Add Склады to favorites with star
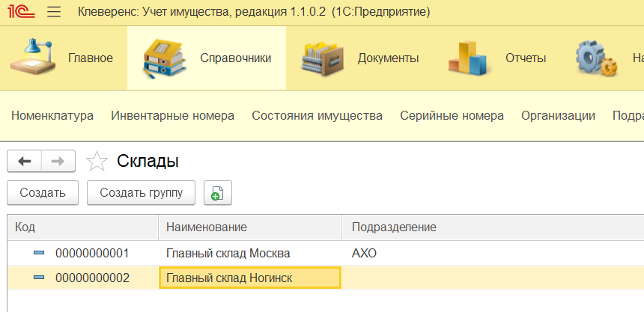This screenshot has width=644, height=312. coord(97,161)
